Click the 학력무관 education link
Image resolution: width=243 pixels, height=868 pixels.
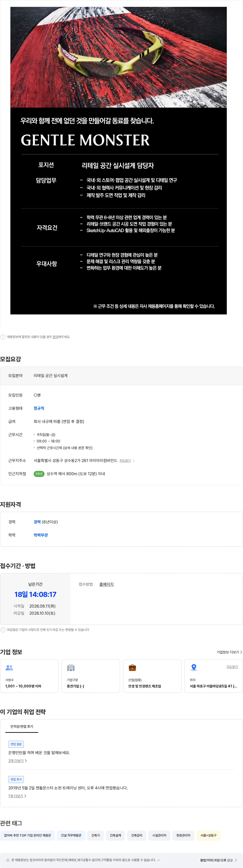click(41, 535)
